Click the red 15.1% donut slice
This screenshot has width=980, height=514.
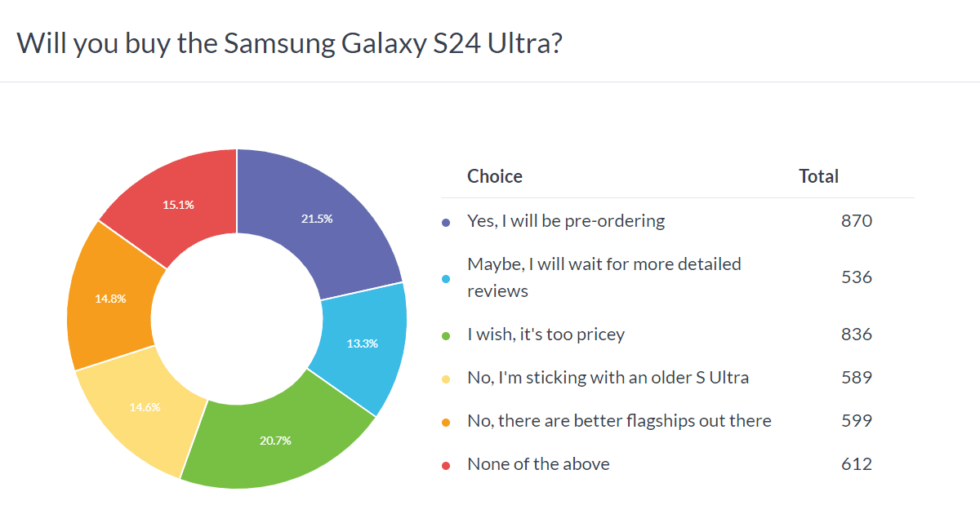178,206
